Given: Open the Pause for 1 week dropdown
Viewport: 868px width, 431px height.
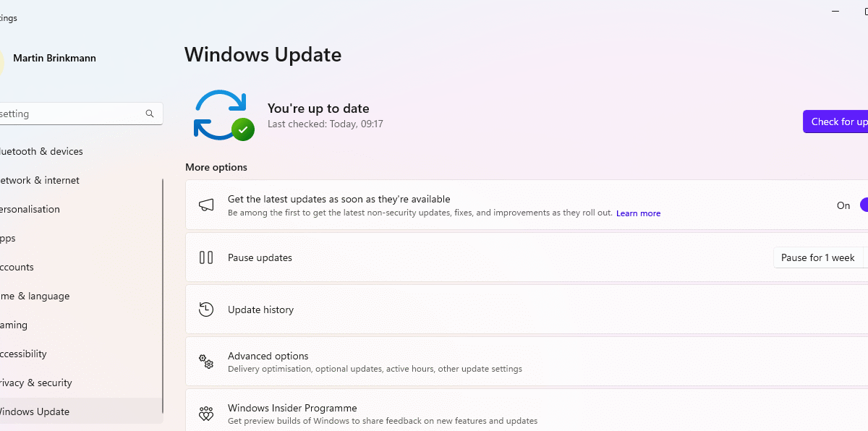Looking at the screenshot, I should pos(820,257).
